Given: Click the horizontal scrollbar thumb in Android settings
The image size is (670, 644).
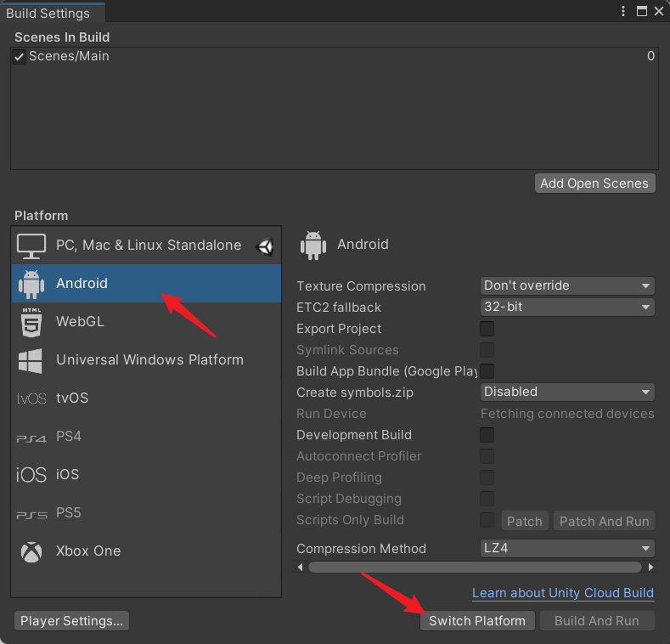Looking at the screenshot, I should pyautogui.click(x=475, y=568).
